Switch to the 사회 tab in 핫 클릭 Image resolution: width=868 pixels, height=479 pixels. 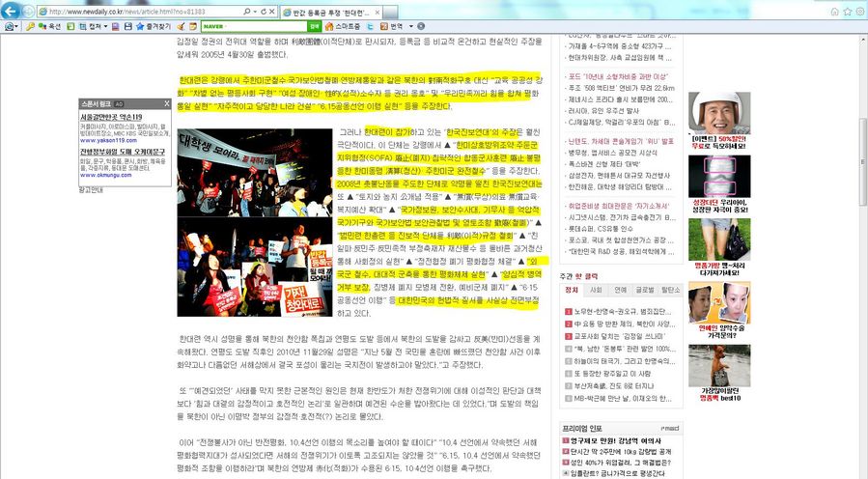coord(596,289)
